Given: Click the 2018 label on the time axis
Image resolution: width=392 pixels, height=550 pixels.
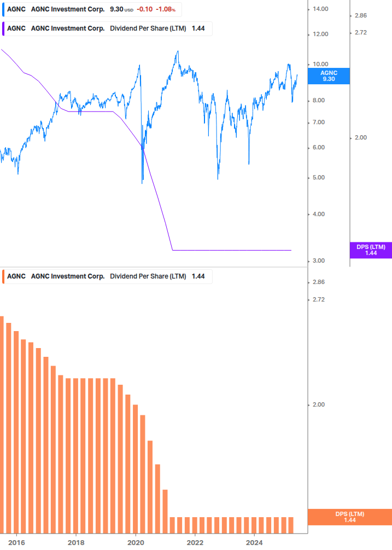Looking at the screenshot, I should click(x=76, y=543).
